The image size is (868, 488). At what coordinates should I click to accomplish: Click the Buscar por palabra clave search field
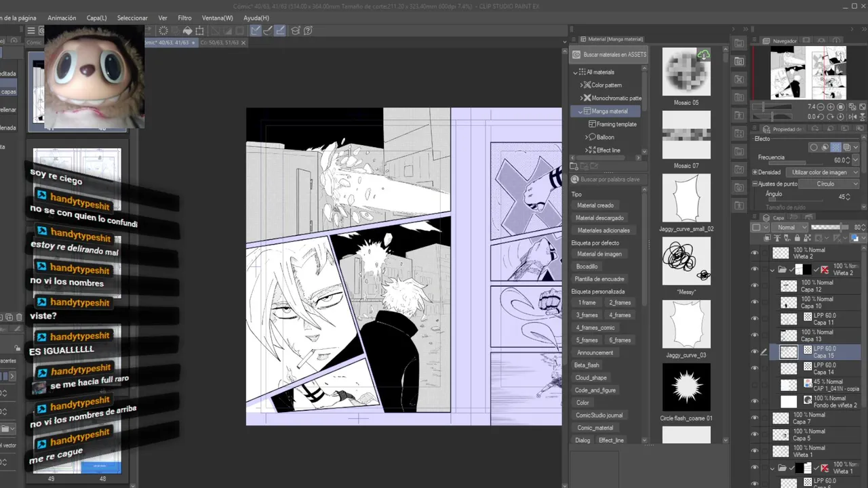(x=609, y=180)
